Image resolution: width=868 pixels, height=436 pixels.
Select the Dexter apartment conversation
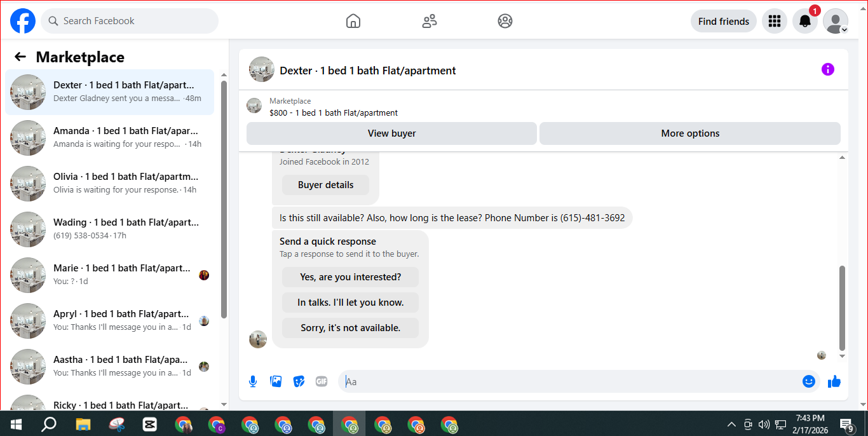tap(110, 92)
